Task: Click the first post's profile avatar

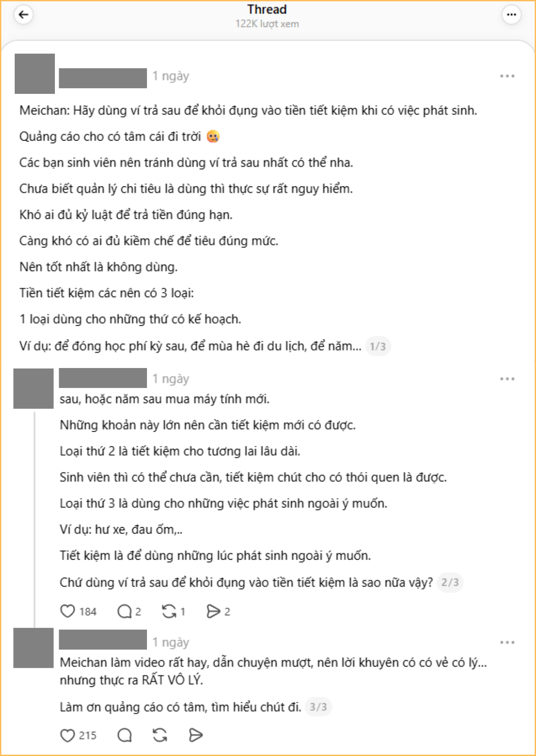Action: tap(35, 76)
